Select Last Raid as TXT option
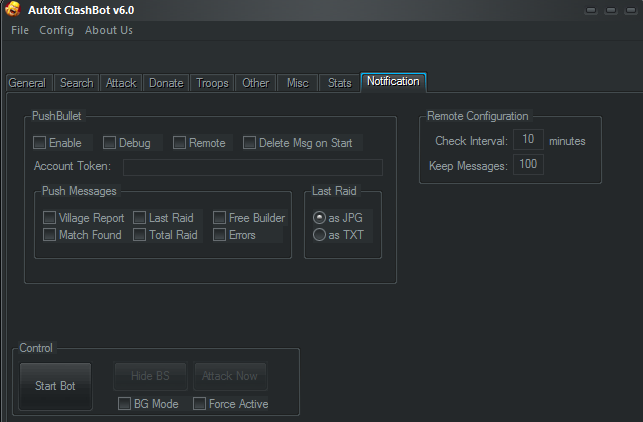The image size is (643, 422). click(x=319, y=235)
